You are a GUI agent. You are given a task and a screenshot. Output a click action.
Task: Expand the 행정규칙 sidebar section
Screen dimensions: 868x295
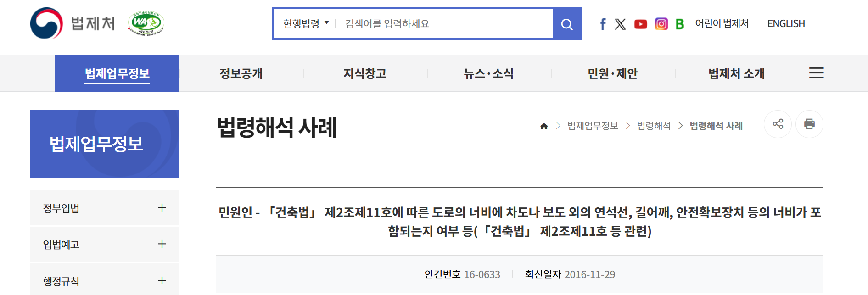click(x=162, y=280)
